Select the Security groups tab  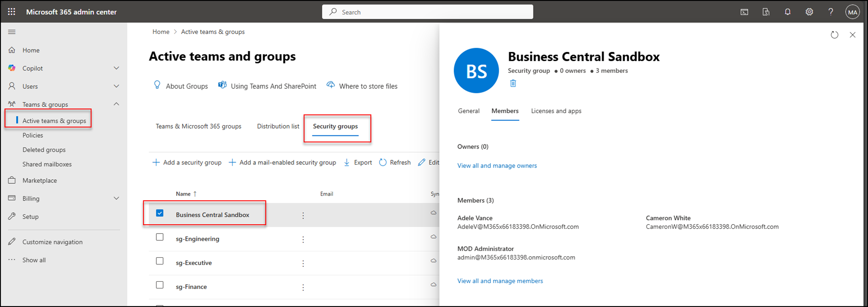pyautogui.click(x=335, y=126)
